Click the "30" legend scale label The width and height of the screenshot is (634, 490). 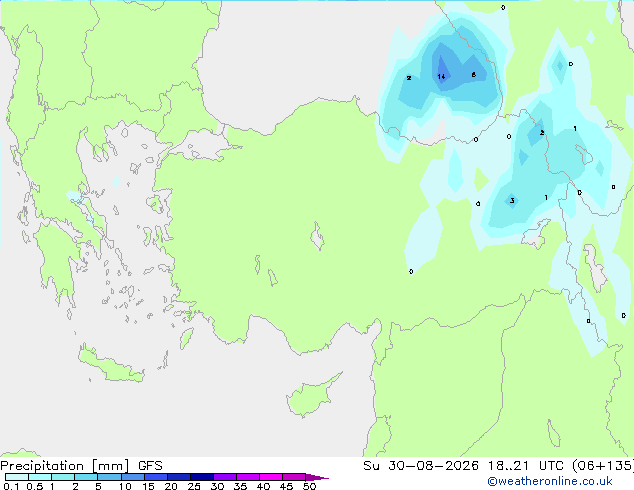[x=217, y=486]
